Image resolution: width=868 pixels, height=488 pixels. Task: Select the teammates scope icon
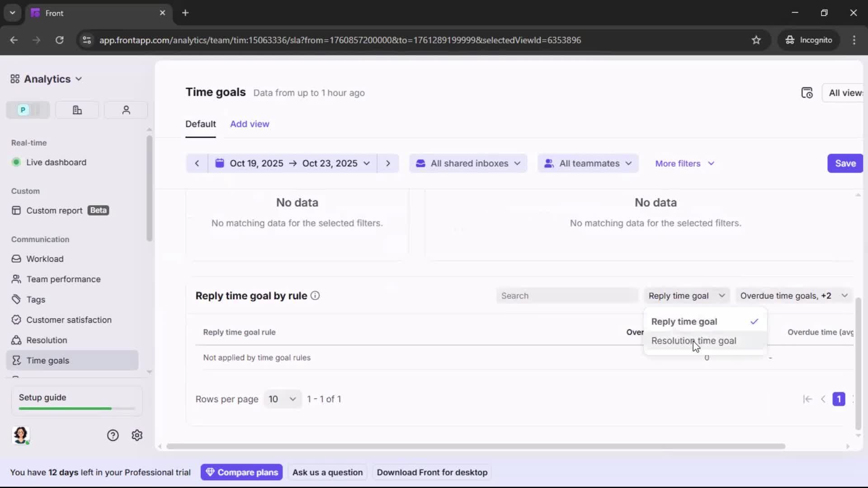[x=126, y=110]
